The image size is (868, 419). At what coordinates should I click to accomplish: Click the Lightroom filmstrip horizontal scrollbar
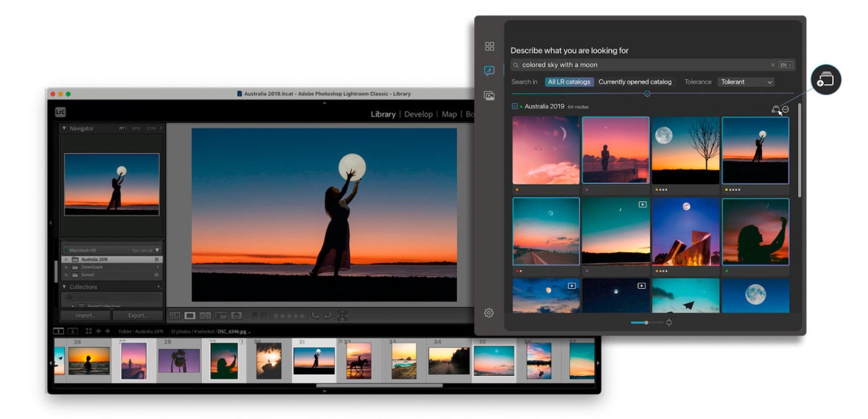tap(379, 386)
